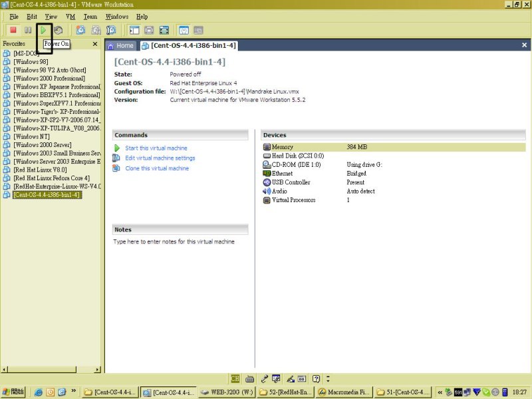
Task: Select [Windows 2000 Professional] favorite
Action: click(x=49, y=78)
